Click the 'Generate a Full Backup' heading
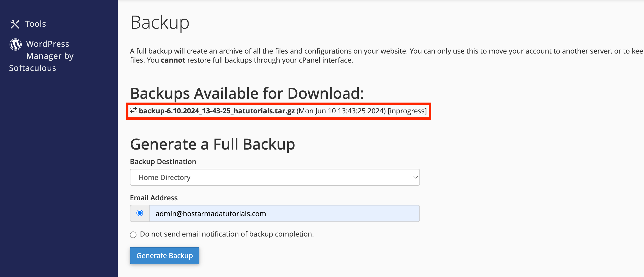 [x=212, y=144]
